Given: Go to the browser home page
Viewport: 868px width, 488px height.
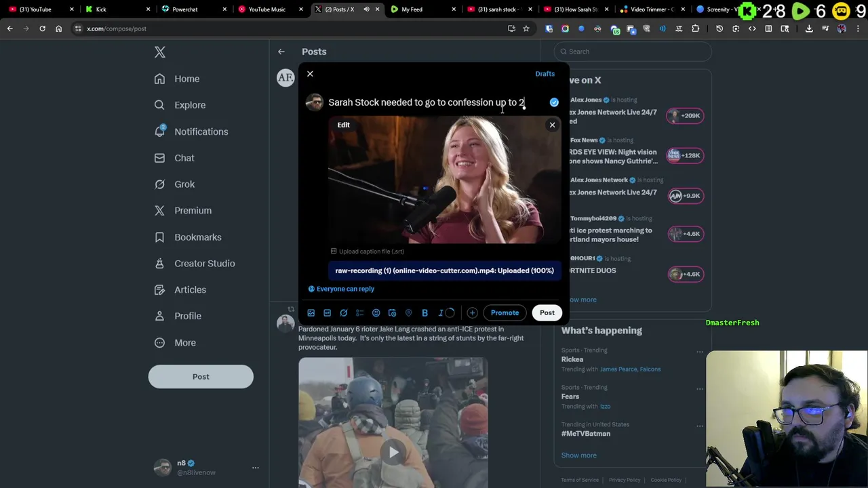Looking at the screenshot, I should [x=58, y=28].
